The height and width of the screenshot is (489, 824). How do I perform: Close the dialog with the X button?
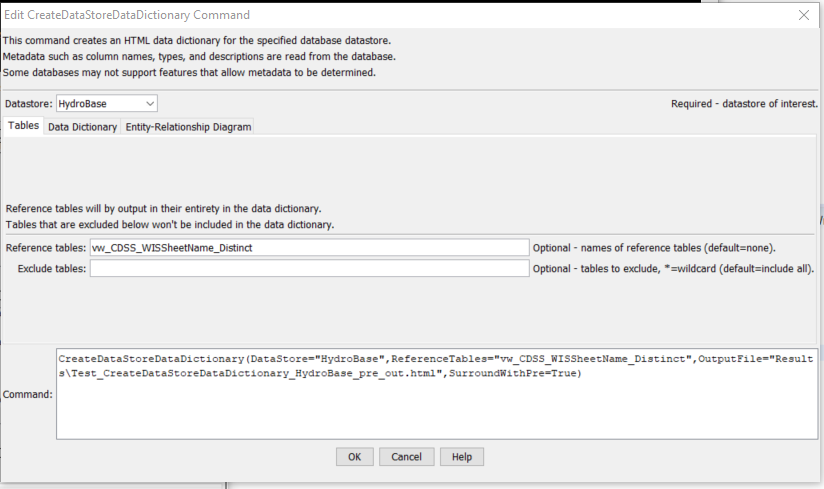pyautogui.click(x=803, y=15)
